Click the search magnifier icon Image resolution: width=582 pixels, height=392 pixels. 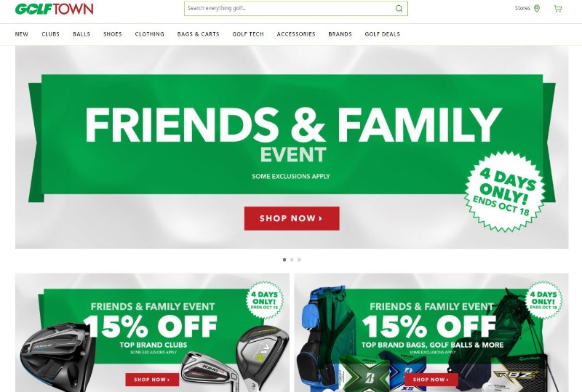tap(399, 9)
